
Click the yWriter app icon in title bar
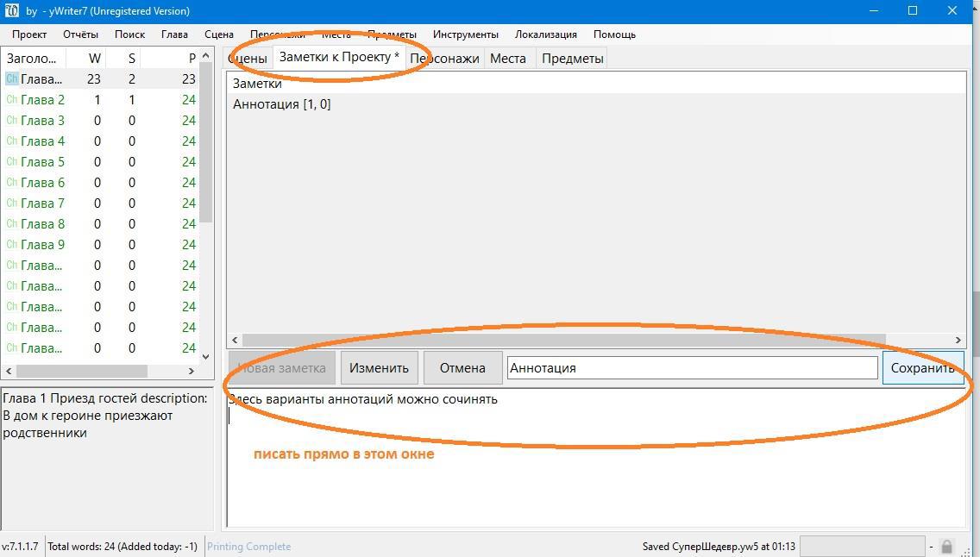click(x=12, y=11)
